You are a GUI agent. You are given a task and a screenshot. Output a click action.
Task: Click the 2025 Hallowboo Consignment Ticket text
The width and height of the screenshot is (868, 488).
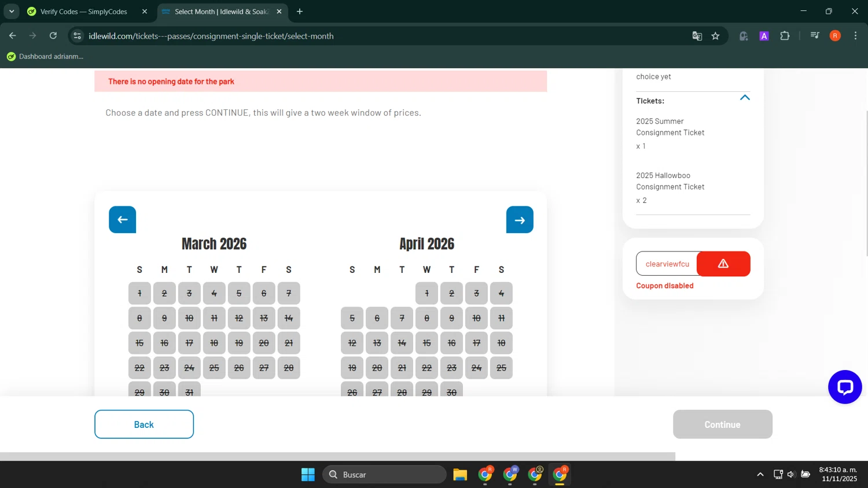(x=670, y=181)
